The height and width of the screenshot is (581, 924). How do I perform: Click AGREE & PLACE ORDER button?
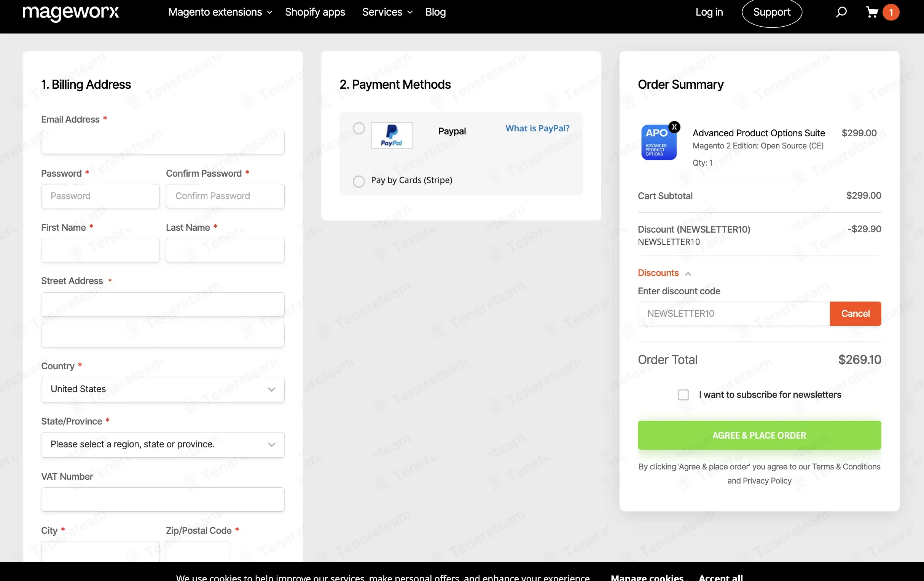pos(759,436)
